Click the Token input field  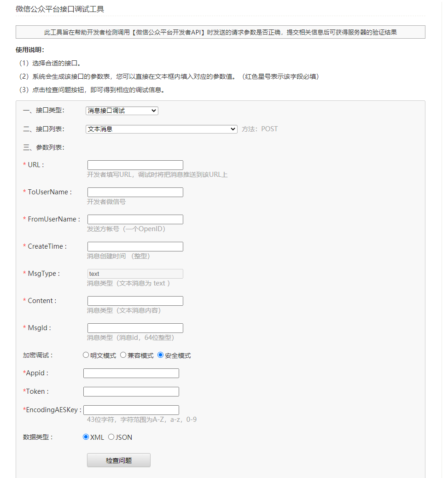[131, 391]
